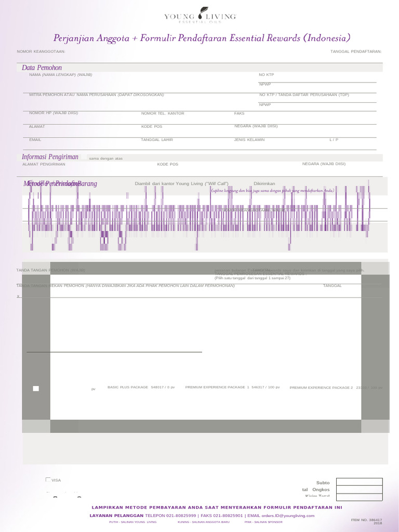Click the 'Pilih satu tanggal dari tanggal 1 sampai 27' note
Image resolution: width=399 pixels, height=532 pixels.
[x=252, y=278]
